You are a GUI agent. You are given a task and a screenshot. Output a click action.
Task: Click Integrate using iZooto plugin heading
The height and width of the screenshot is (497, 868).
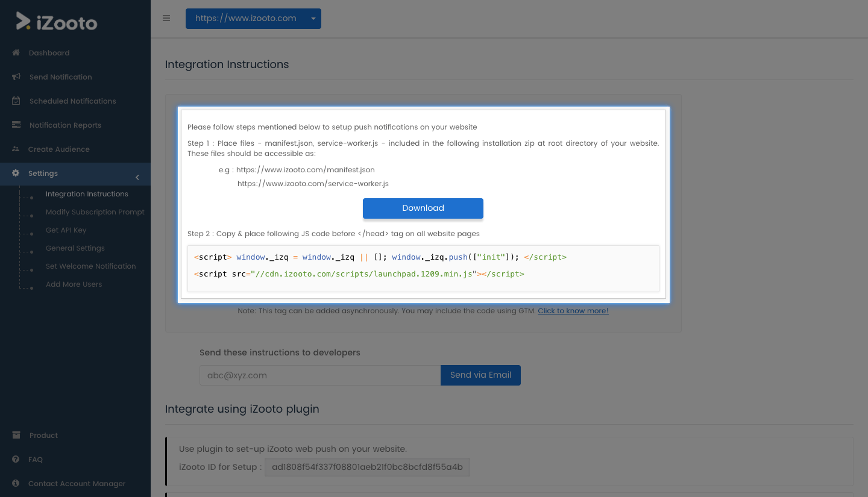click(242, 409)
